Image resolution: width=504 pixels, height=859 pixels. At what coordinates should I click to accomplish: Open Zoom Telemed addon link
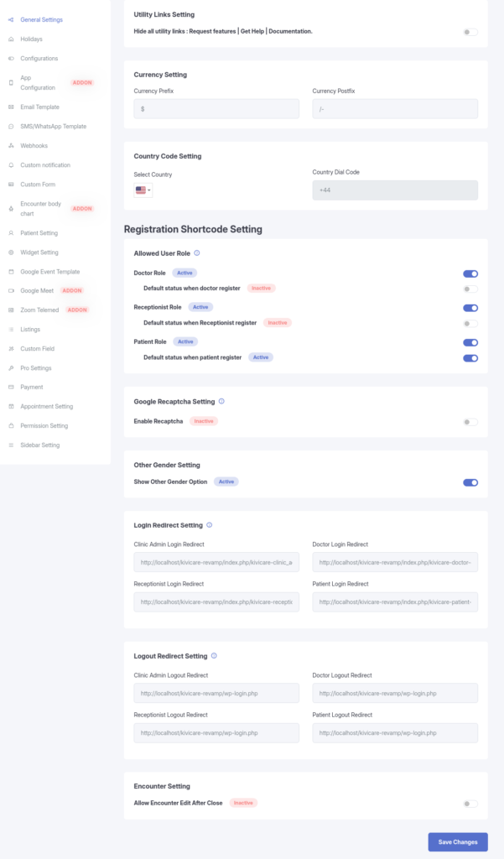[x=40, y=310]
